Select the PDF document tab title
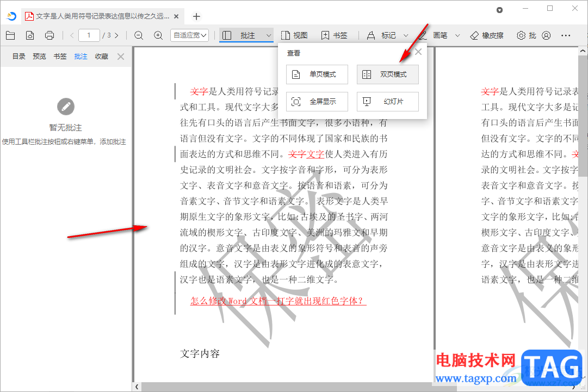 tap(102, 16)
